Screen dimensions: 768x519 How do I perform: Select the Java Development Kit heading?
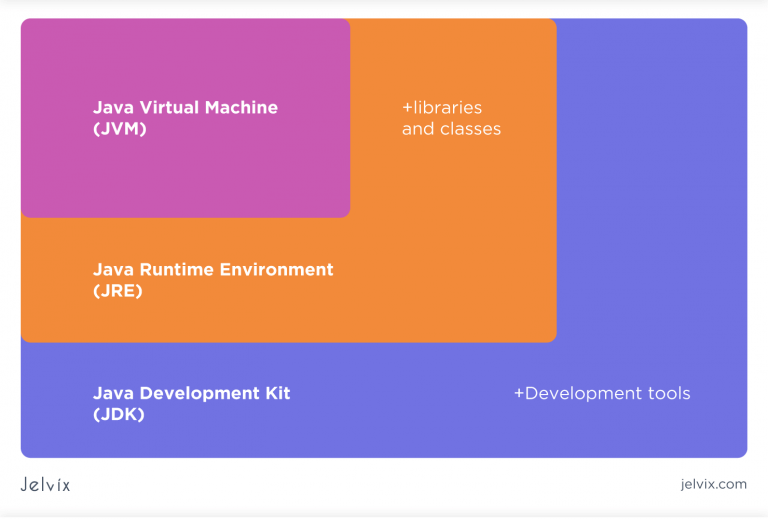pos(191,393)
